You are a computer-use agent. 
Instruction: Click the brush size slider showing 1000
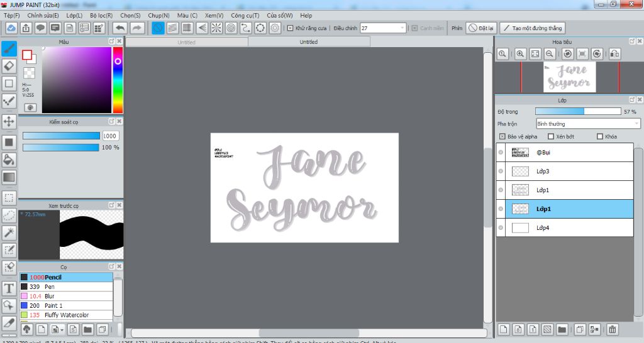61,136
